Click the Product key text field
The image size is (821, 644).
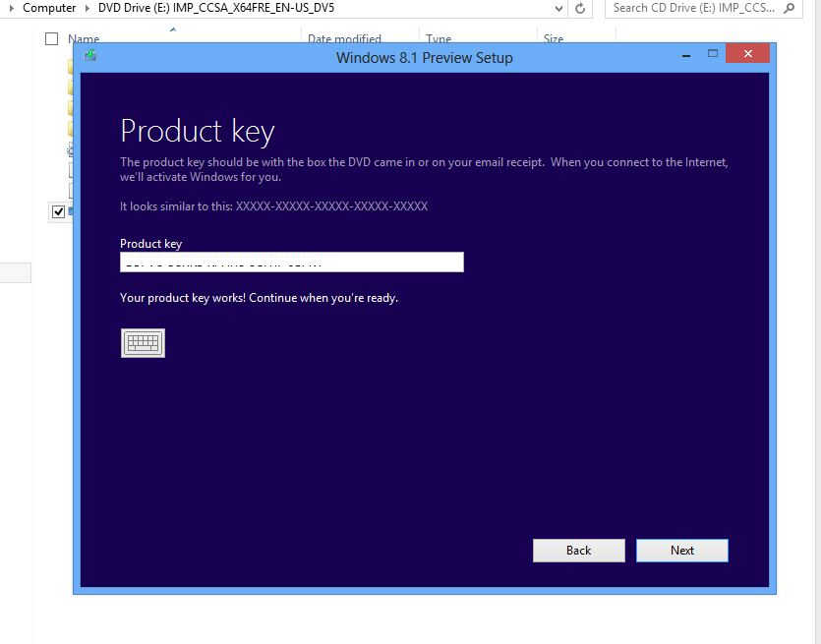click(x=292, y=262)
